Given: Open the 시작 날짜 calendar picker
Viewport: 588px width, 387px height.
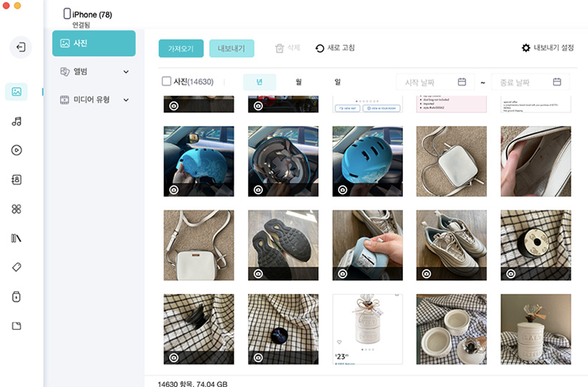Looking at the screenshot, I should point(462,82).
